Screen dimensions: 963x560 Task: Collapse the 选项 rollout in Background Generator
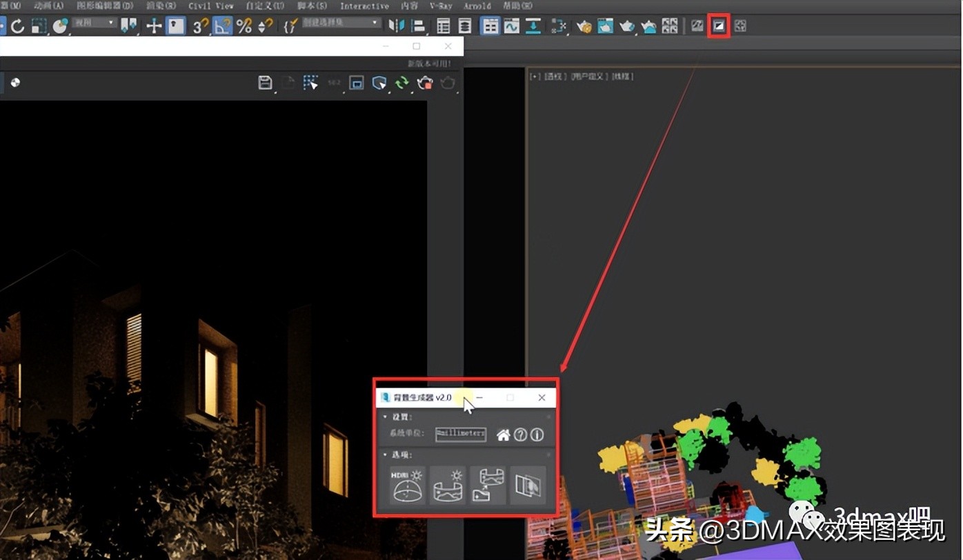click(384, 453)
